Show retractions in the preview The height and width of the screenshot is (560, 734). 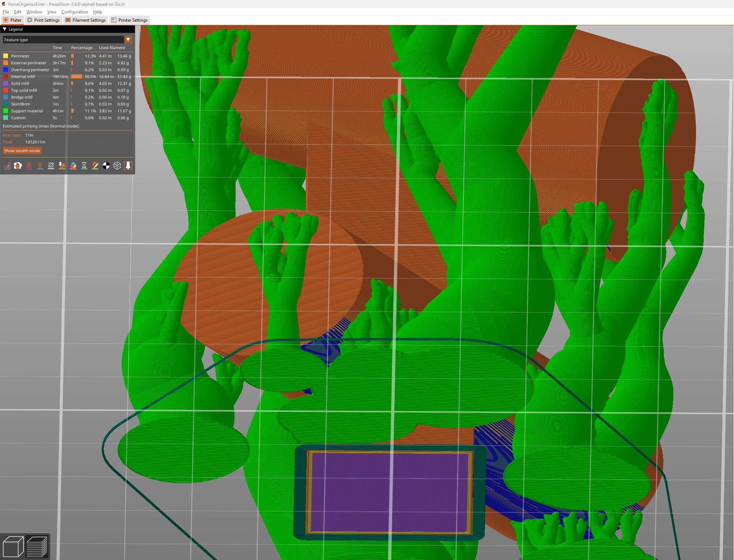tap(29, 165)
